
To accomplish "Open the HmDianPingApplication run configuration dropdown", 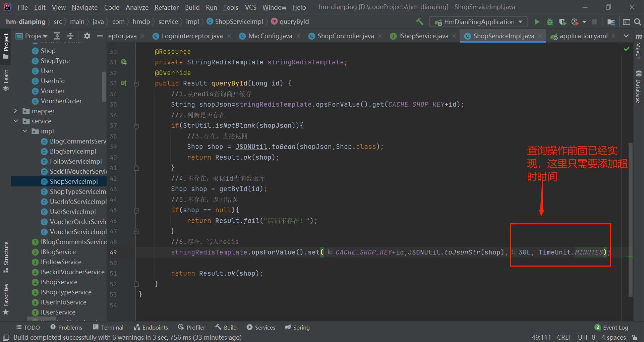I will [x=479, y=22].
